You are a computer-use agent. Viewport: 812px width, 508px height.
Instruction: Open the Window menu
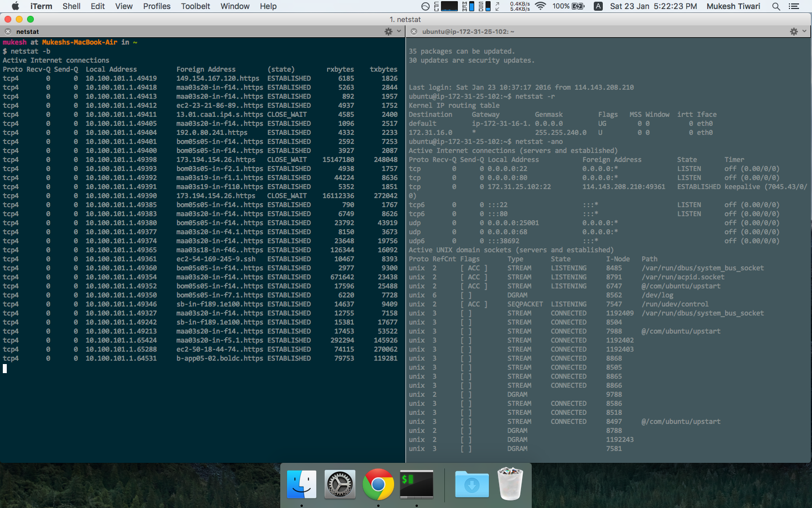click(x=235, y=6)
